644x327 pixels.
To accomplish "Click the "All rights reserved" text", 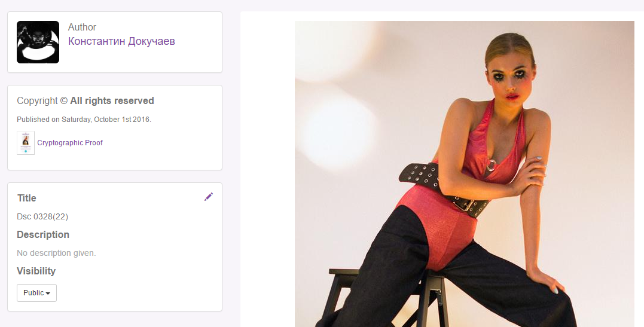I will [x=112, y=100].
